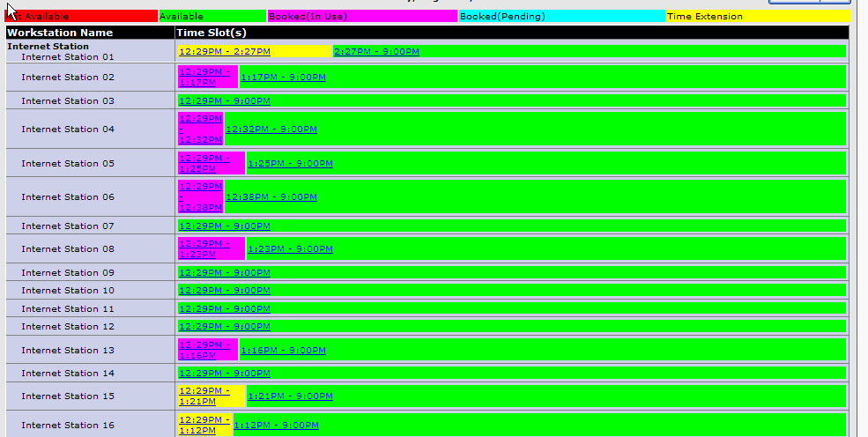Click Station 01 time extension slot 12:29PM - 2:27PM
The image size is (868, 437).
click(224, 52)
